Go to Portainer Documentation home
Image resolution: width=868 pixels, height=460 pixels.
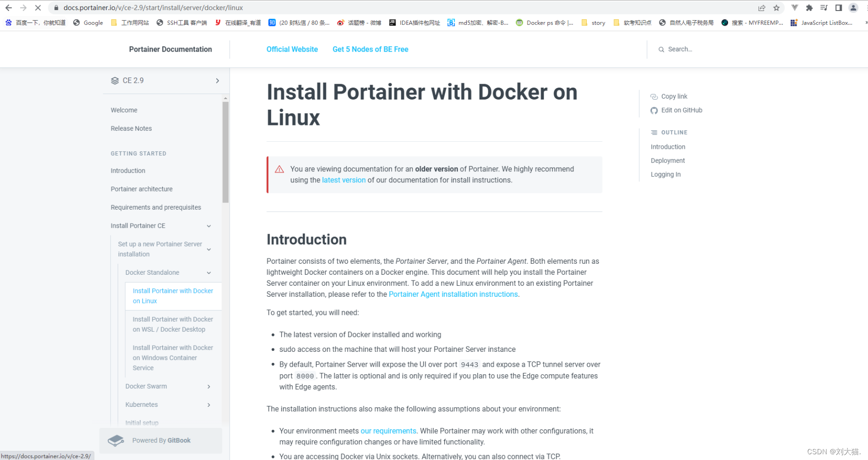[x=170, y=49]
